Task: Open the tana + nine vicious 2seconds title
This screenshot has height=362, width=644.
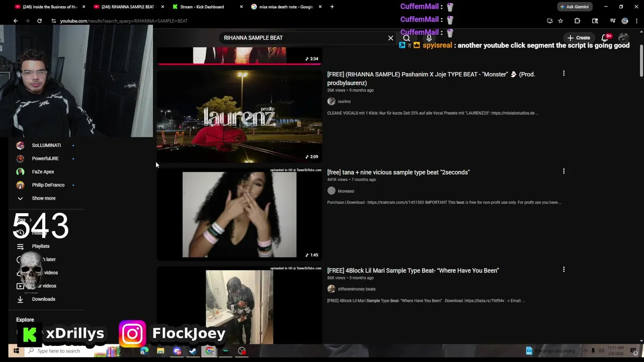Action: pyautogui.click(x=398, y=172)
